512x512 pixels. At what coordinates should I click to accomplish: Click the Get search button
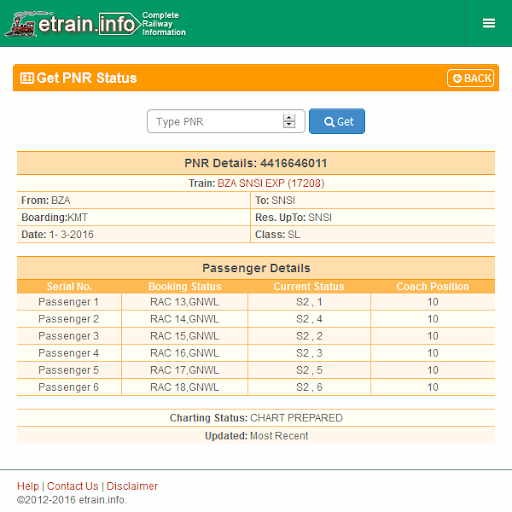pos(337,121)
